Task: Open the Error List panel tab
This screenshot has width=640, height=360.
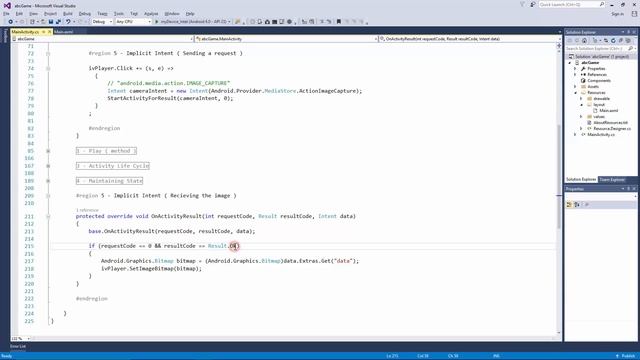Action: 18,347
